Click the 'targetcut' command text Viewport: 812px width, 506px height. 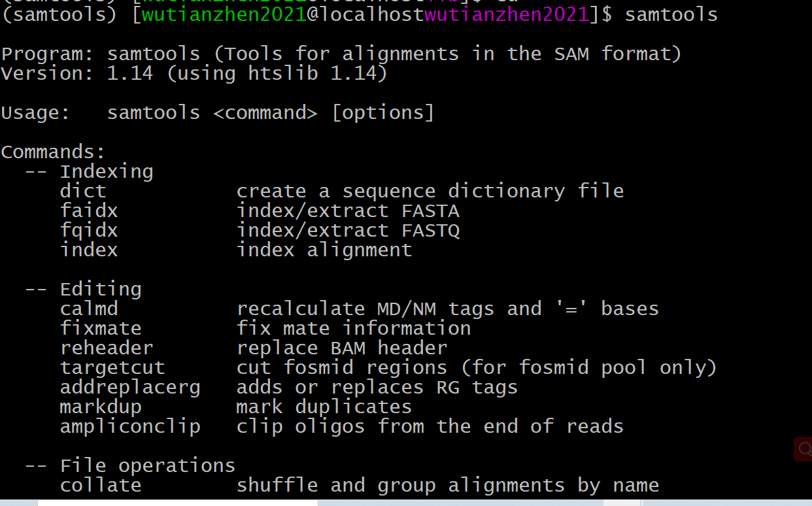coord(112,367)
